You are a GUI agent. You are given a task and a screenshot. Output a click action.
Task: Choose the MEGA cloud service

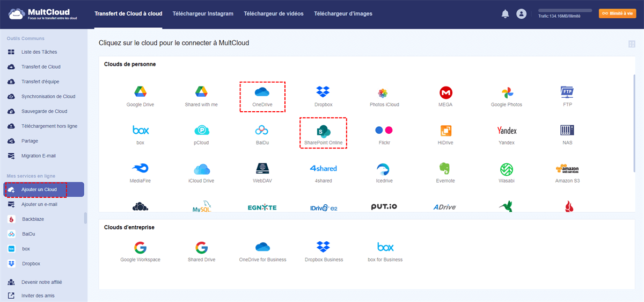click(x=445, y=92)
